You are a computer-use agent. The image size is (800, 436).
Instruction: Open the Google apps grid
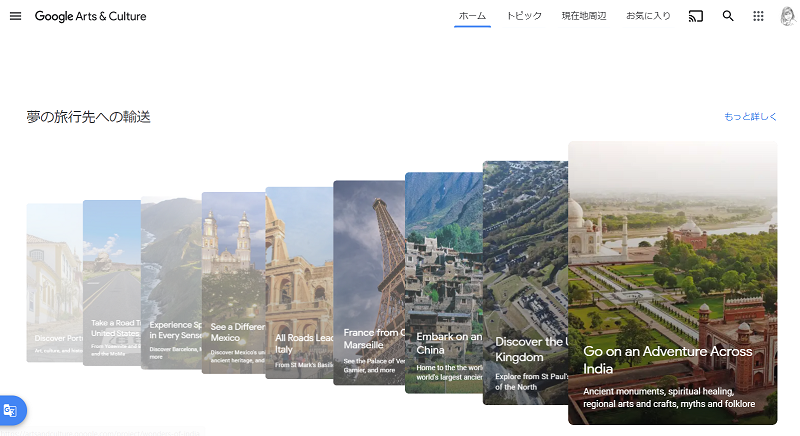(758, 16)
